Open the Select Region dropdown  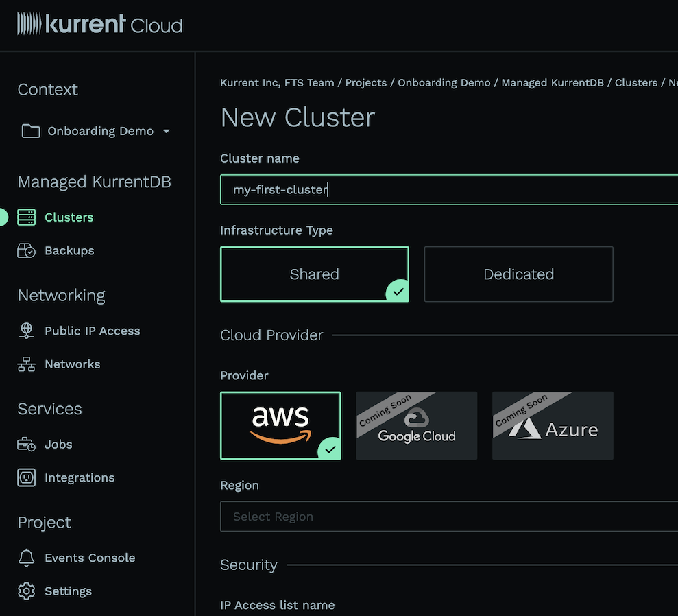point(449,517)
